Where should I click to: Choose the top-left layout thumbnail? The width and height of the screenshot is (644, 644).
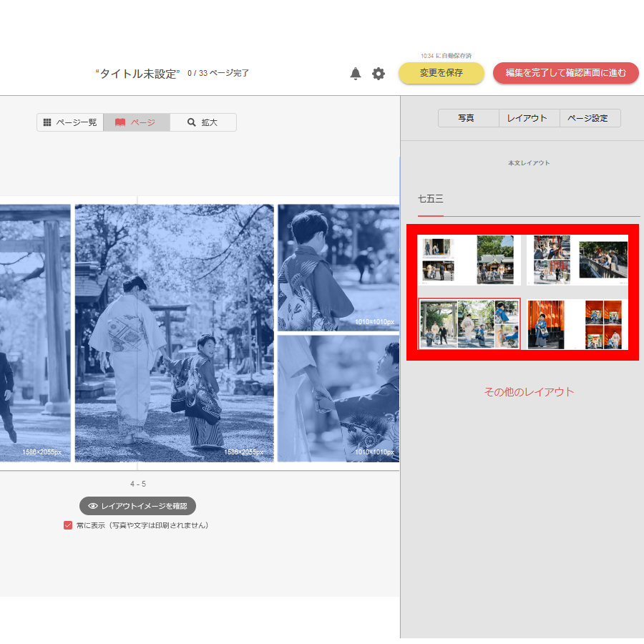(x=469, y=260)
